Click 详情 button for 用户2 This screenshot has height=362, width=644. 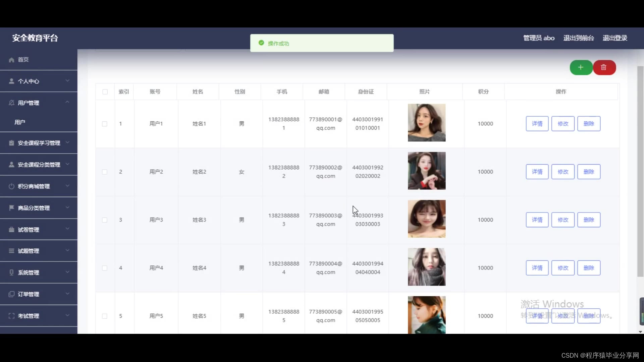pyautogui.click(x=537, y=172)
